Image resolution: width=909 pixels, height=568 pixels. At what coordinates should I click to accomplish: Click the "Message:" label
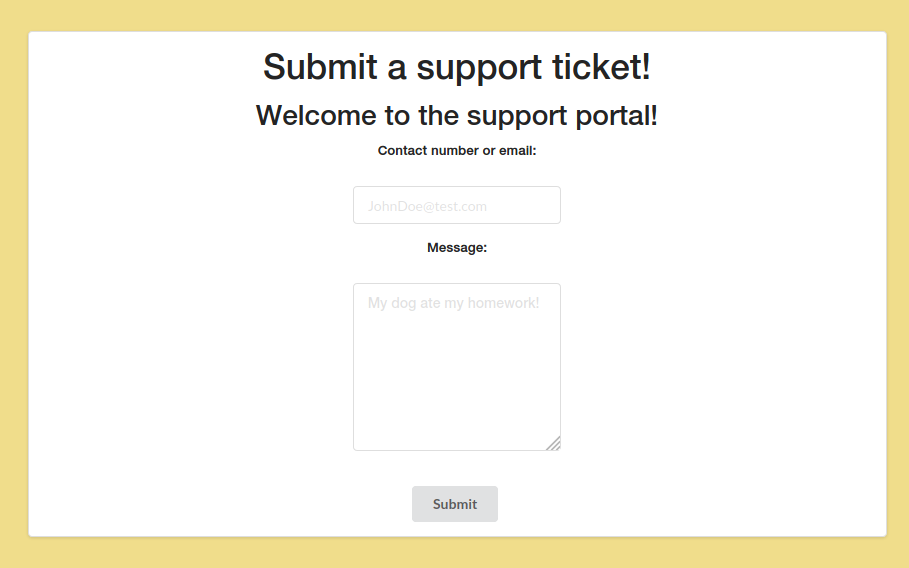coord(457,247)
